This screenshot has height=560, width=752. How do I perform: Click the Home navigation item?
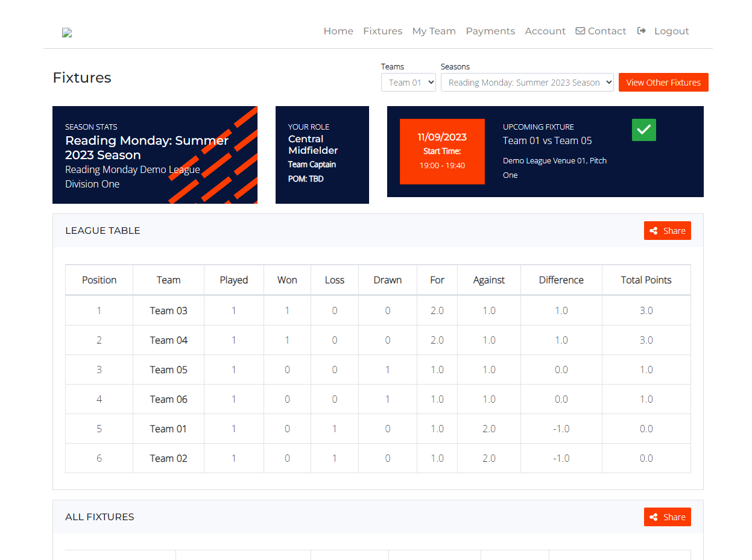(x=338, y=31)
